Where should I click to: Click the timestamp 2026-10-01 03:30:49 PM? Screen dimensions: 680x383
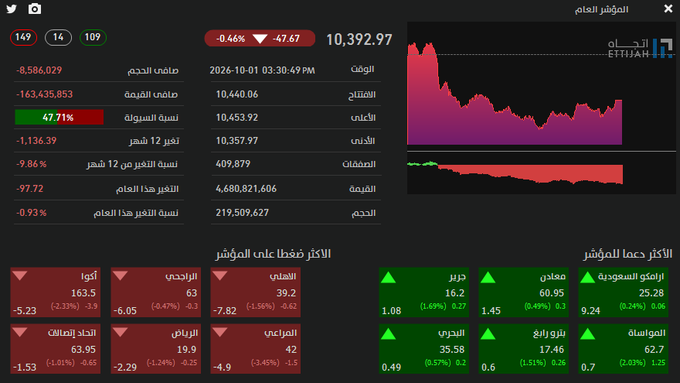262,70
